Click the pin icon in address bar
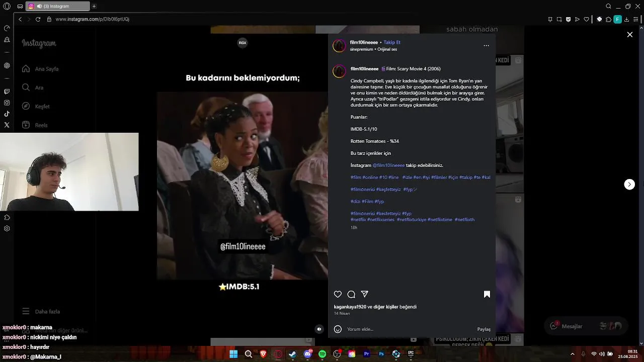Viewport: 644px width, 362px height. pos(550,19)
